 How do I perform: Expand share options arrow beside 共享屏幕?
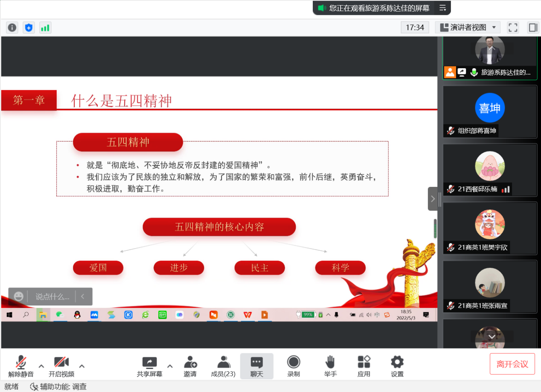(x=170, y=366)
